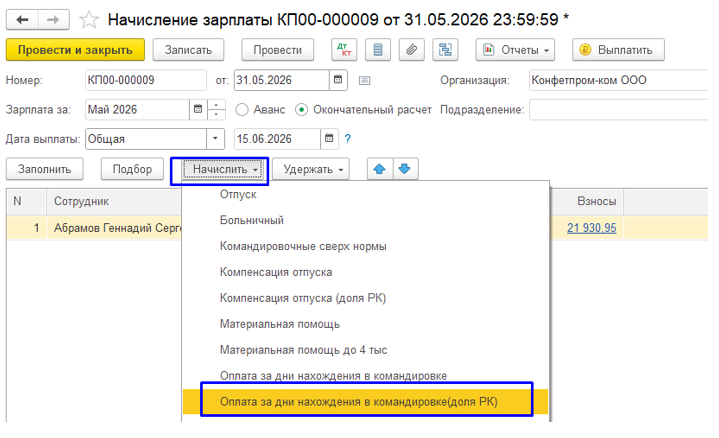Go forward with the right arrow button
This screenshot has height=438, width=719.
click(x=53, y=20)
